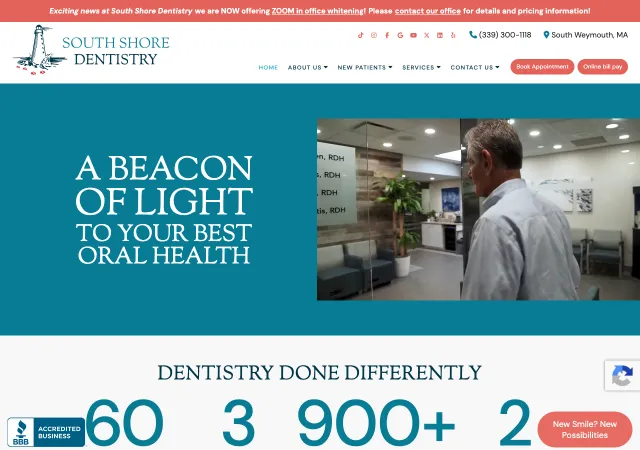Open the South Weymouth, MA location link
Viewport: 640px width, 450px height.
[x=589, y=35]
